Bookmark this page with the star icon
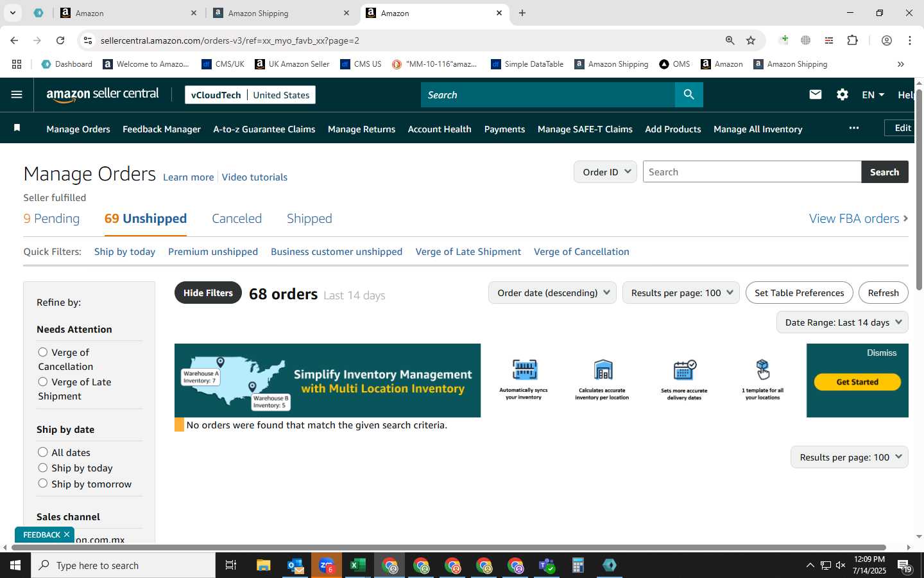 751,40
